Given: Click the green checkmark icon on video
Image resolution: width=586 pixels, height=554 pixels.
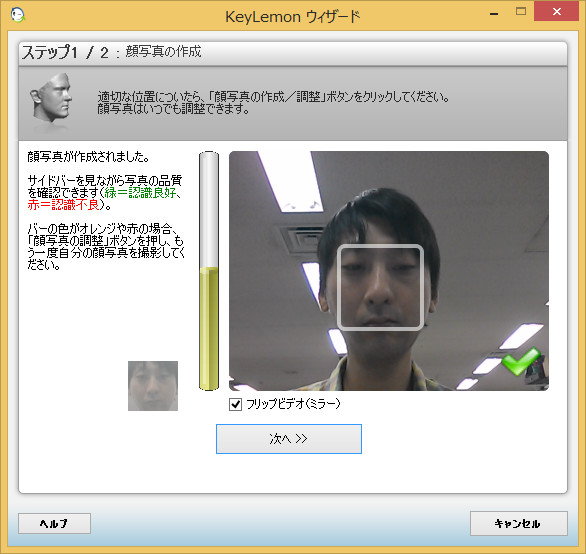Looking at the screenshot, I should point(521,361).
